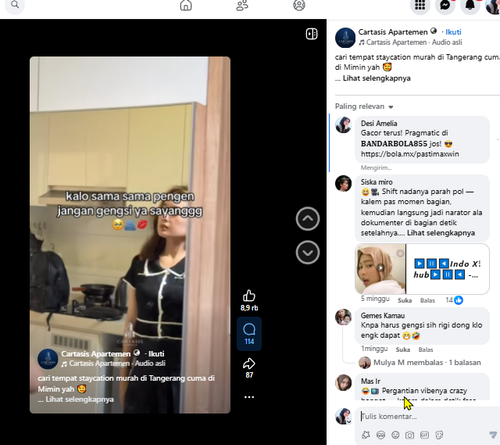500x445 pixels.
Task: View the 14 reactions on Siska miro's comment
Action: [x=454, y=300]
